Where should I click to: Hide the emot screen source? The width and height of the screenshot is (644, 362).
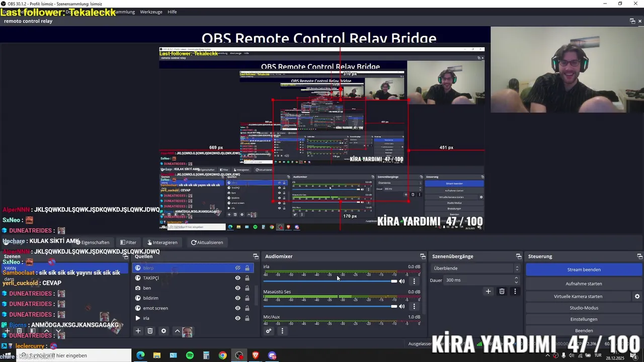[x=237, y=308]
